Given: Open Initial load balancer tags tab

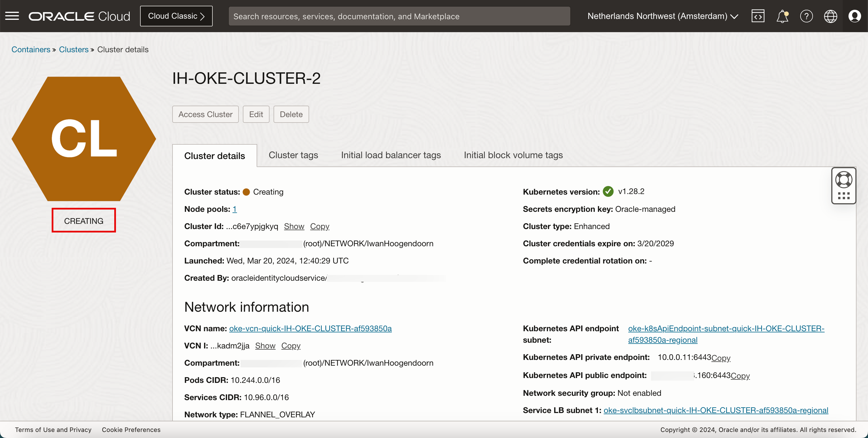Looking at the screenshot, I should [391, 155].
